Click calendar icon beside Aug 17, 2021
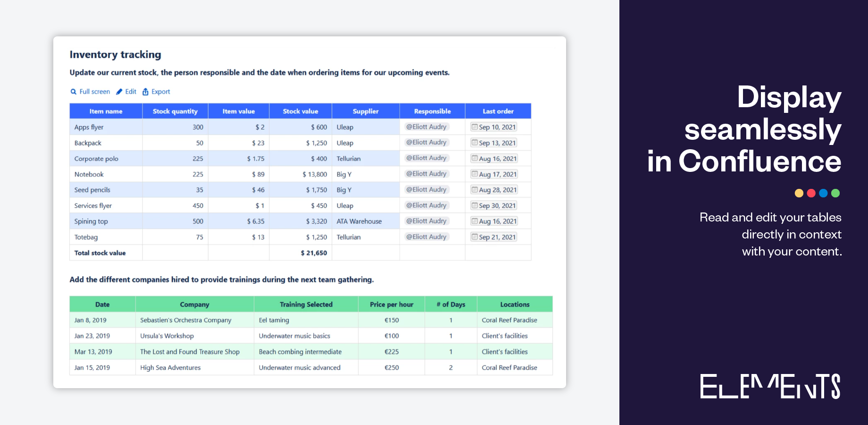This screenshot has height=425, width=868. pos(475,174)
